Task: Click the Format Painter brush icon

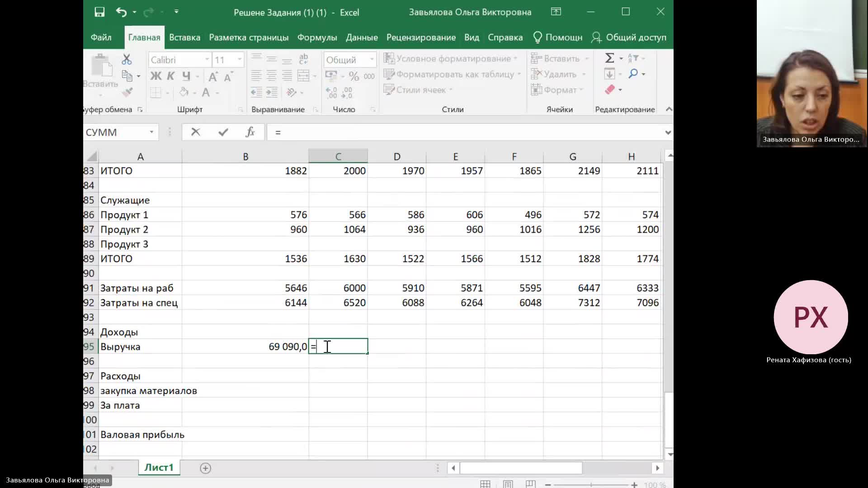Action: click(x=127, y=92)
